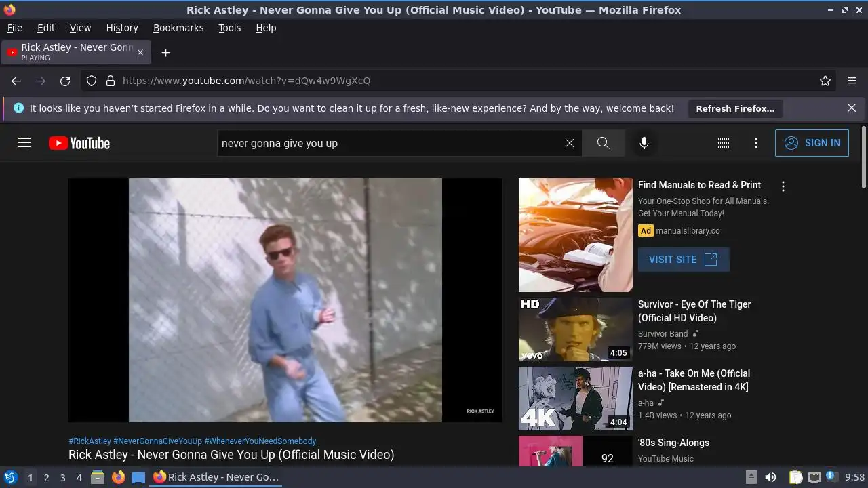This screenshot has width=868, height=488.
Task: Click the show desktop taskbar icon
Action: coord(138,477)
